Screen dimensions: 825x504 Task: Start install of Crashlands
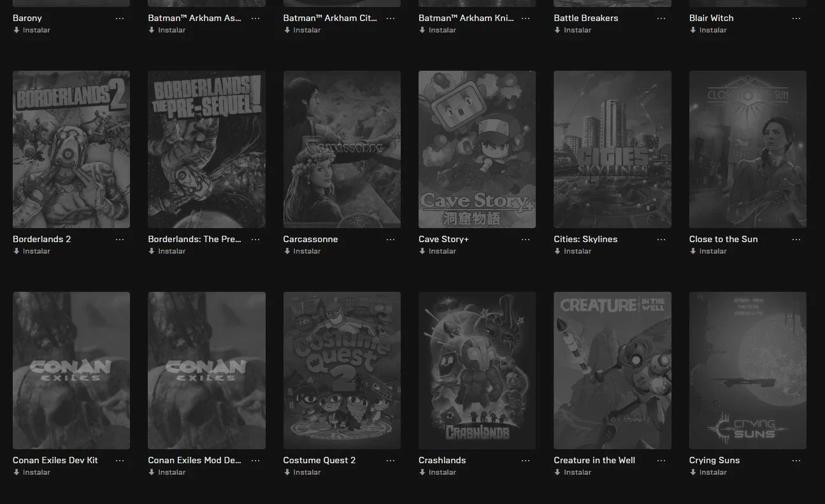pos(437,472)
